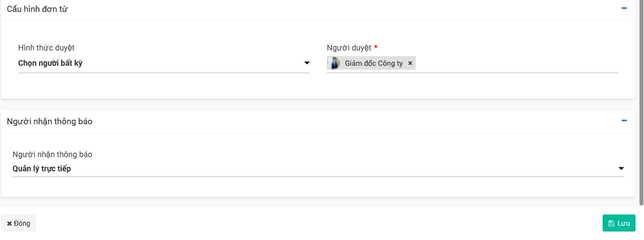Click the floppy disk icon in Lưu
The image size is (644, 240).
(x=611, y=224)
